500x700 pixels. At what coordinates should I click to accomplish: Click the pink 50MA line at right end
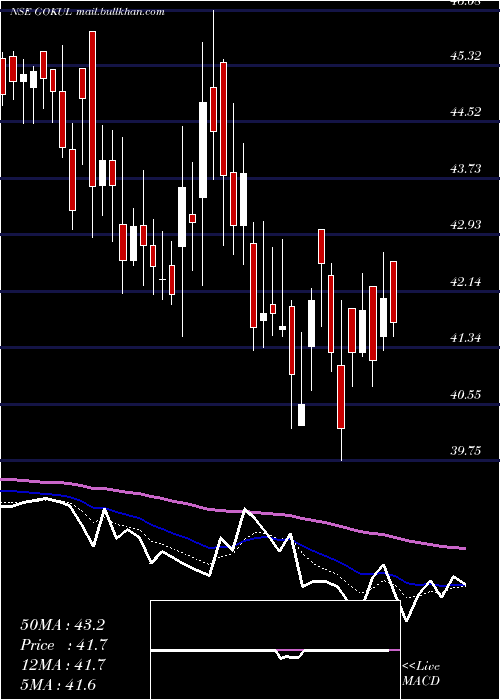[x=462, y=548]
